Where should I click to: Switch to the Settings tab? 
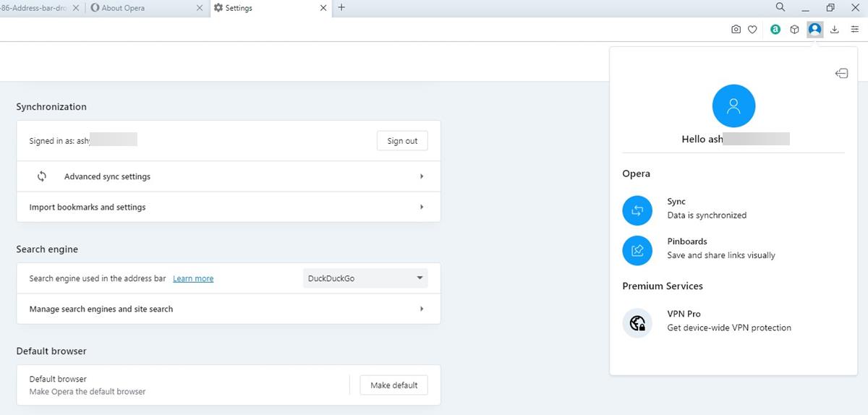click(x=271, y=8)
